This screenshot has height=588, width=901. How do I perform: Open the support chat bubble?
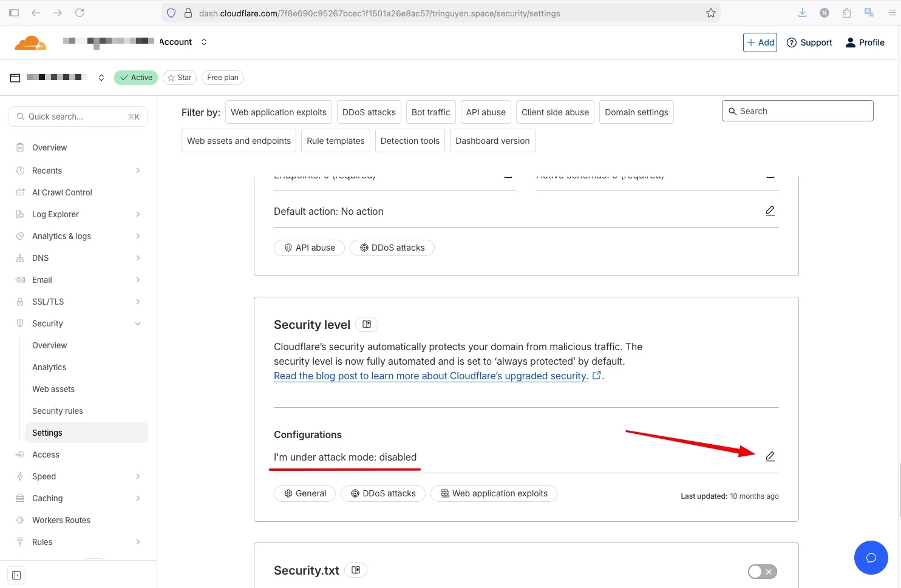coord(871,557)
